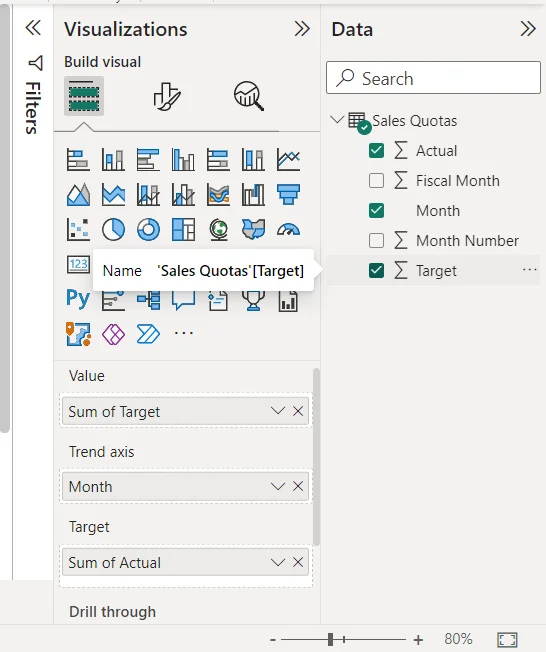Open Month trend axis dropdown
The image size is (546, 652).
277,487
